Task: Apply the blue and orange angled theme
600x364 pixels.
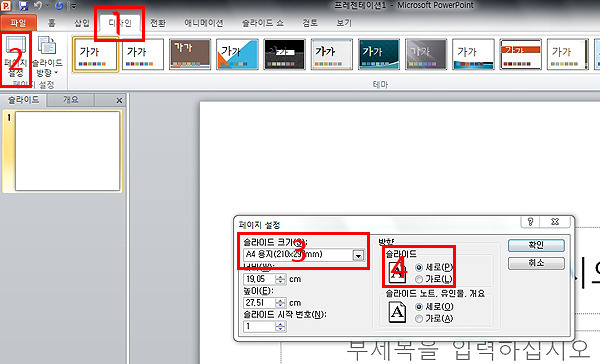Action: [x=237, y=54]
